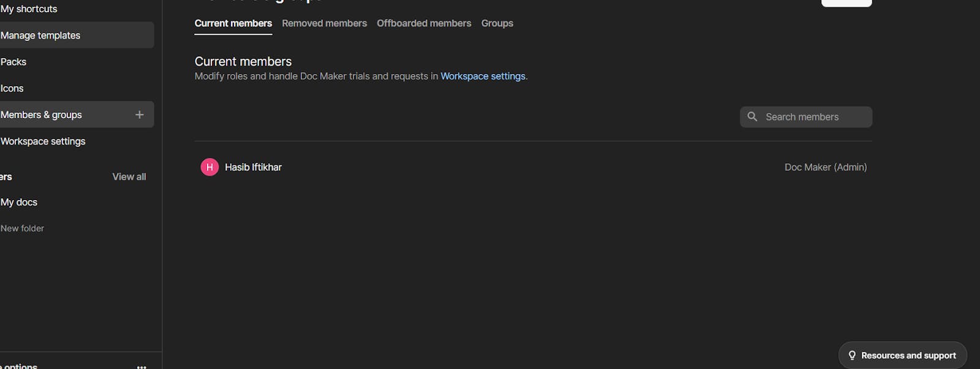Click the magnifier icon in member search
980x369 pixels.
752,117
